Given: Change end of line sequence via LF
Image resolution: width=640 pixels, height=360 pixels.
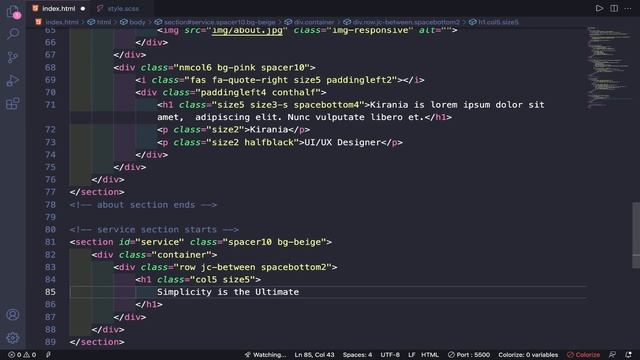Looking at the screenshot, I should pos(411,355).
